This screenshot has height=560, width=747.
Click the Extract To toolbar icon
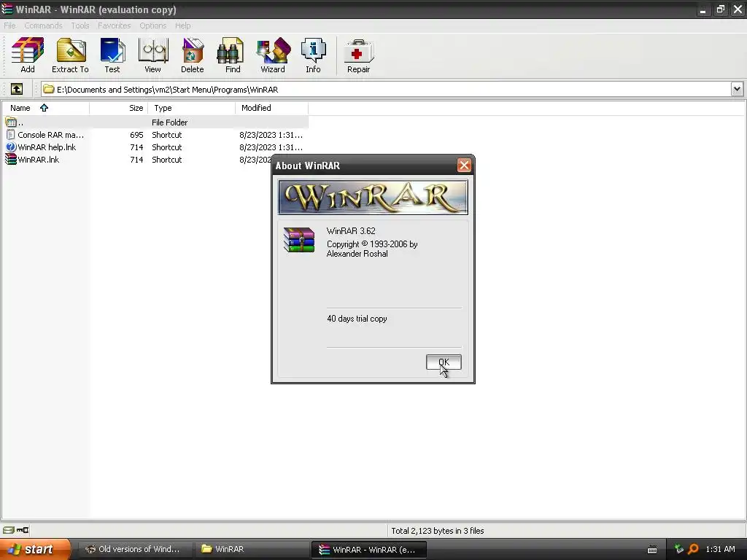tap(70, 55)
